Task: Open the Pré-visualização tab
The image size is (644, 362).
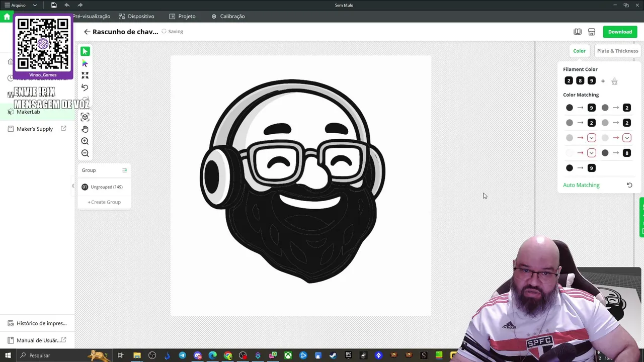Action: tap(91, 16)
